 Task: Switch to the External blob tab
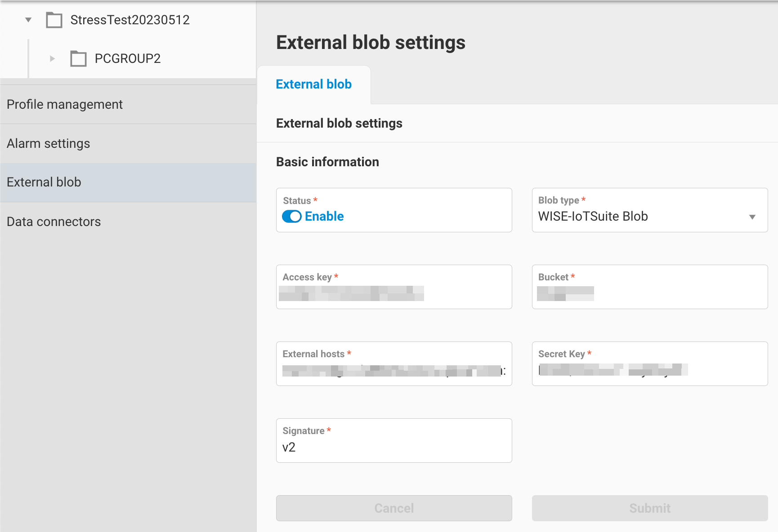click(x=314, y=84)
